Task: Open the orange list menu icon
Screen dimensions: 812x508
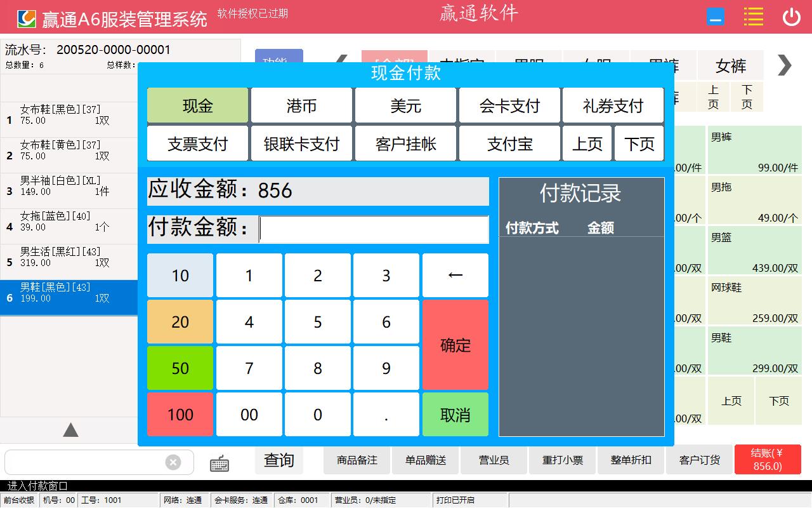Action: tap(753, 17)
